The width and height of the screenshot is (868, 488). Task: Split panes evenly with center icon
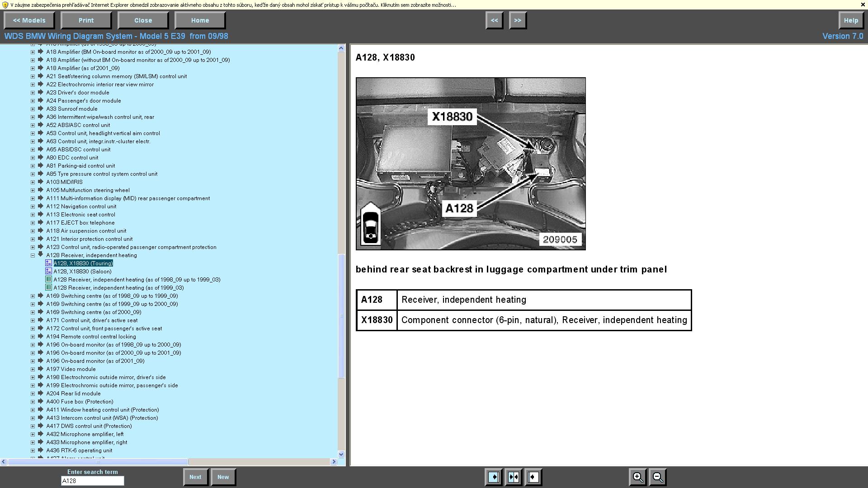pos(514,477)
